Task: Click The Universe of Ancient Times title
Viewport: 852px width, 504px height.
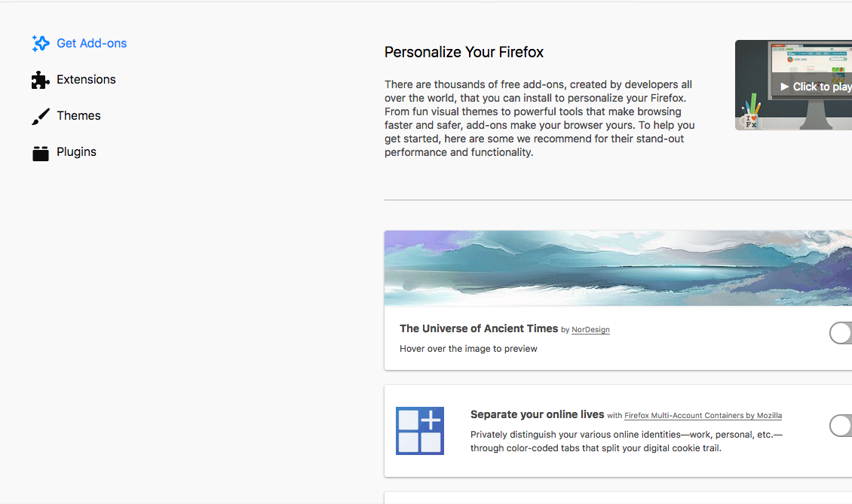Action: coord(479,328)
